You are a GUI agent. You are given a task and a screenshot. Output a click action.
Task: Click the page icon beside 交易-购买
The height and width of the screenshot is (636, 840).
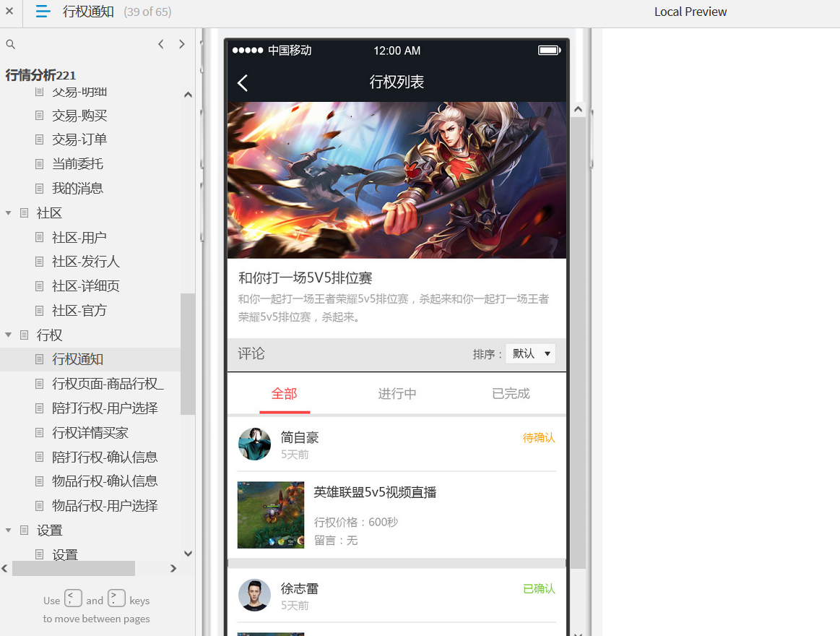[x=39, y=116]
